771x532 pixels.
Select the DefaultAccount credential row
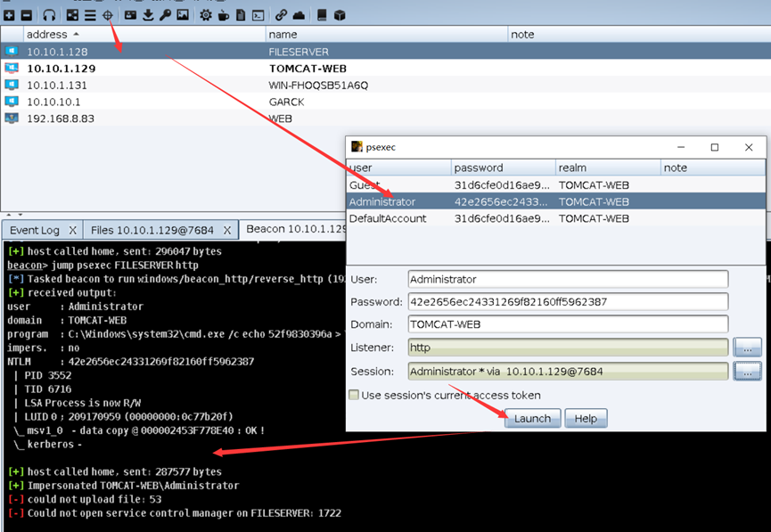[556, 218]
